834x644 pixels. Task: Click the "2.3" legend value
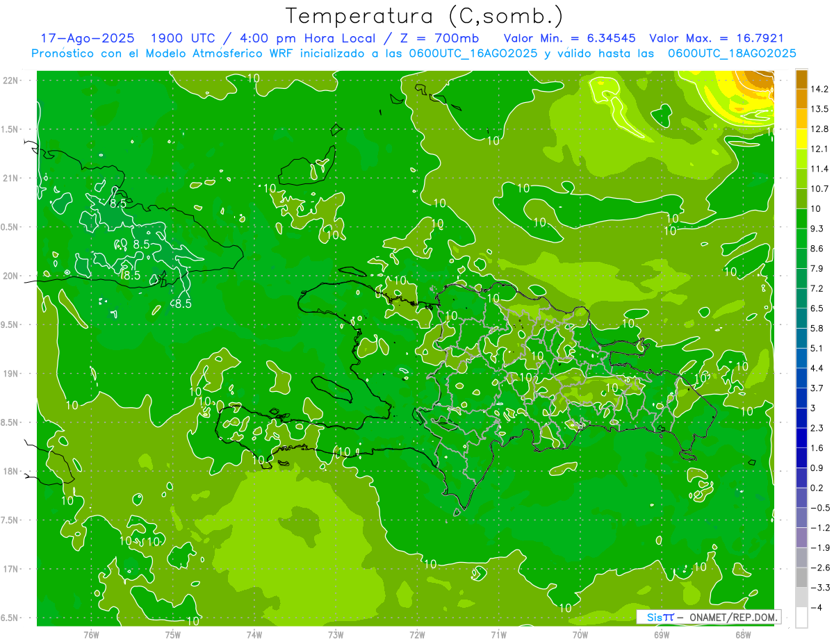pos(817,428)
